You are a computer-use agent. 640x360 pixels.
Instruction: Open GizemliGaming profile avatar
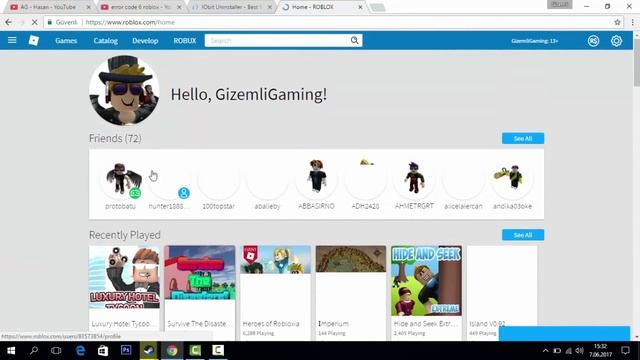[x=124, y=91]
